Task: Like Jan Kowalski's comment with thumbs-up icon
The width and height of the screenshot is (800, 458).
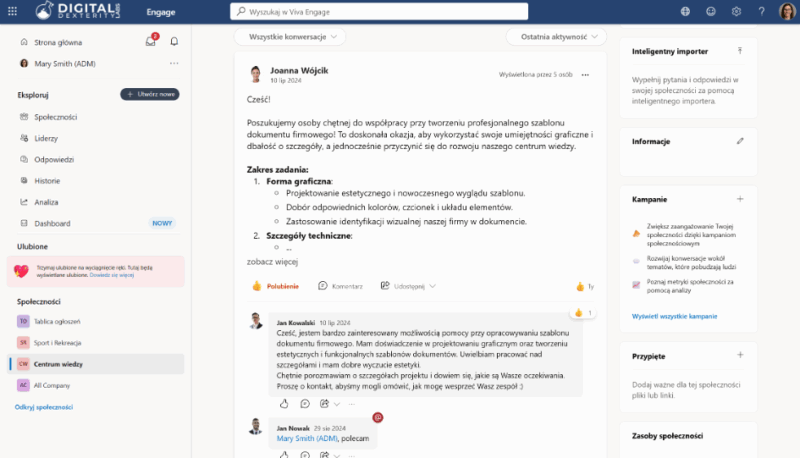Action: click(284, 404)
